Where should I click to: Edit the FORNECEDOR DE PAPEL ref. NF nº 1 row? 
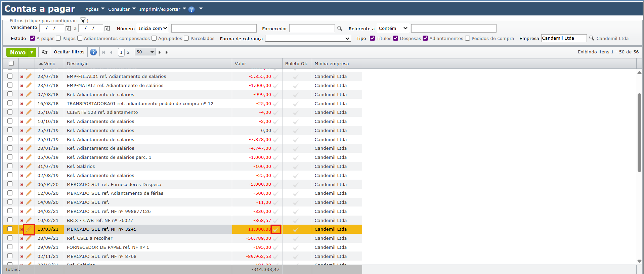(x=29, y=247)
